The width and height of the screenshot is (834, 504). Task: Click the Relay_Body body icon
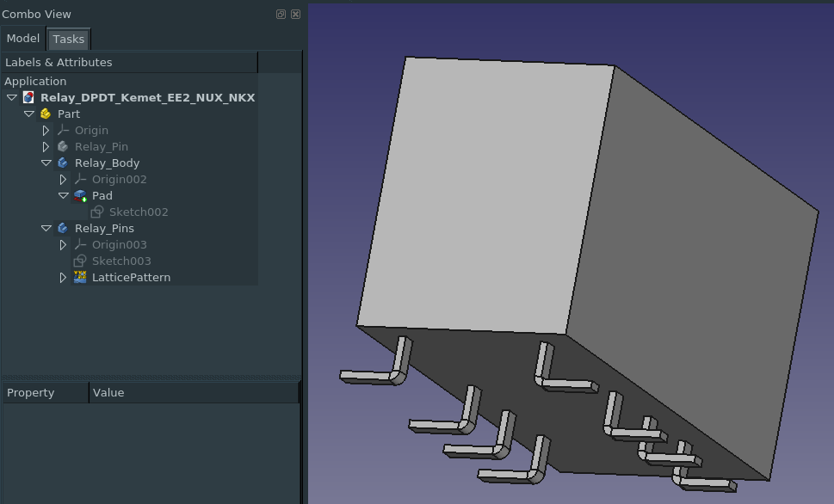(x=63, y=163)
